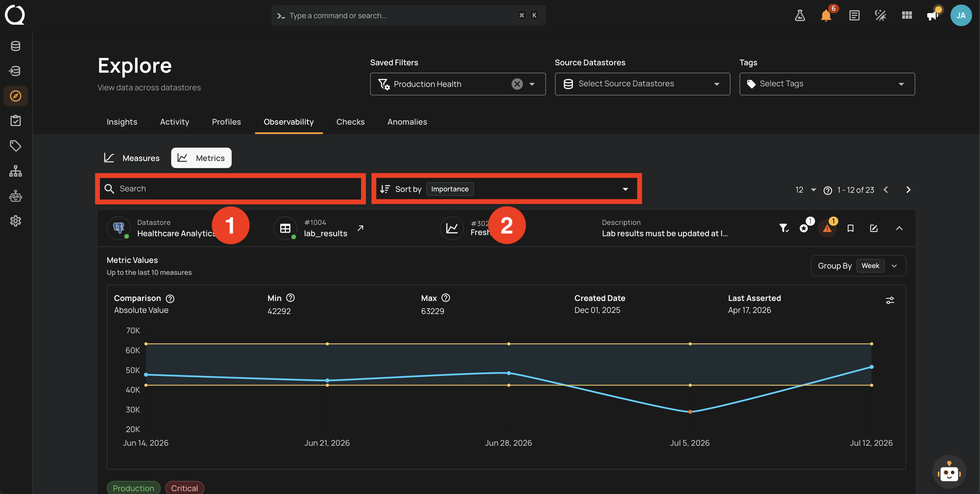
Task: Open the apps grid icon
Action: (x=907, y=16)
